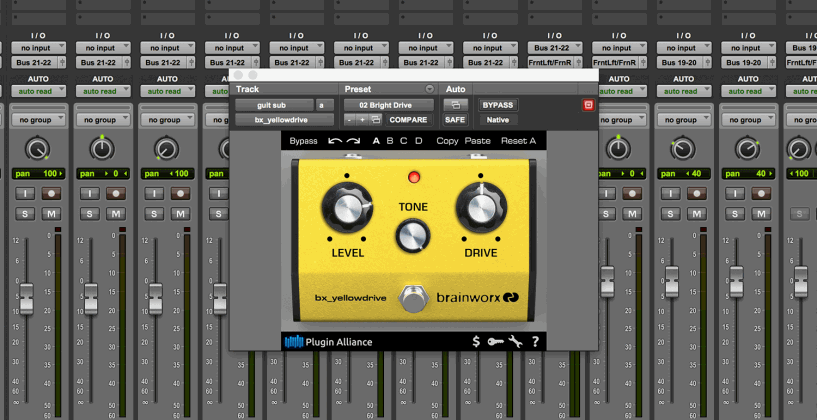The image size is (817, 420).
Task: Click the settings select icon beside the plus button
Action: click(x=376, y=120)
